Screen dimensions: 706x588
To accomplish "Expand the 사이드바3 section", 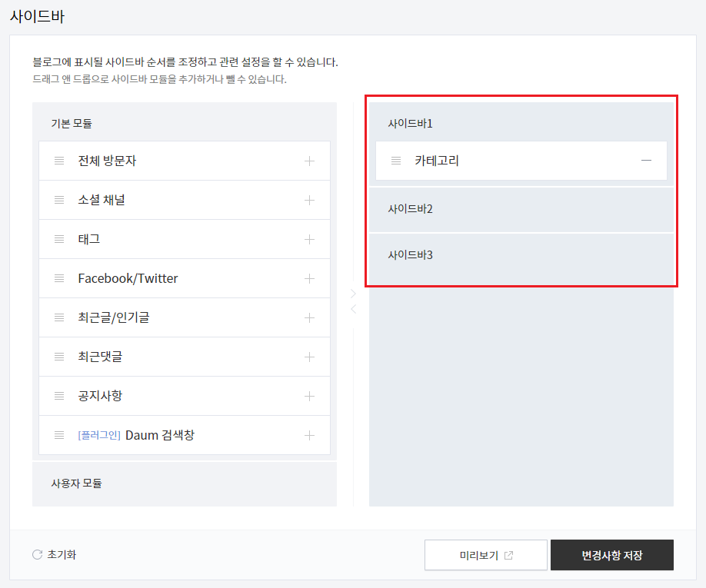I will coord(521,254).
